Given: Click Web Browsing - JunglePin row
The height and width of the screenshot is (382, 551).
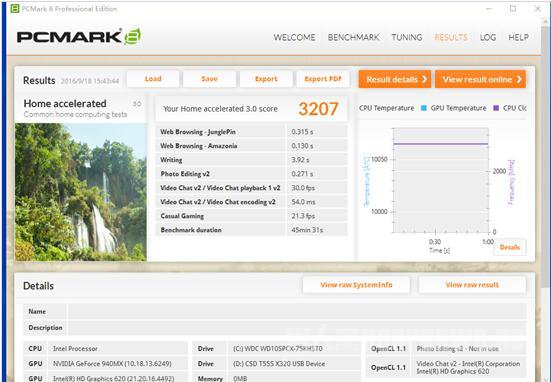Looking at the screenshot, I should (x=251, y=132).
